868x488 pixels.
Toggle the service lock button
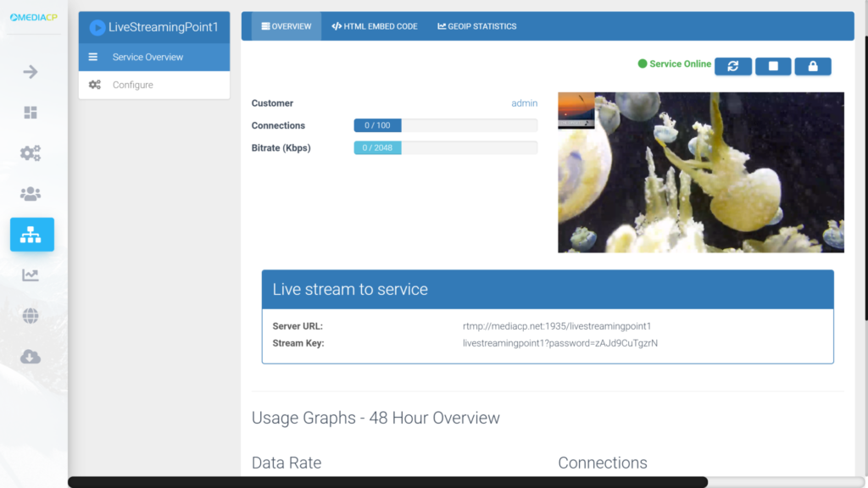click(813, 66)
